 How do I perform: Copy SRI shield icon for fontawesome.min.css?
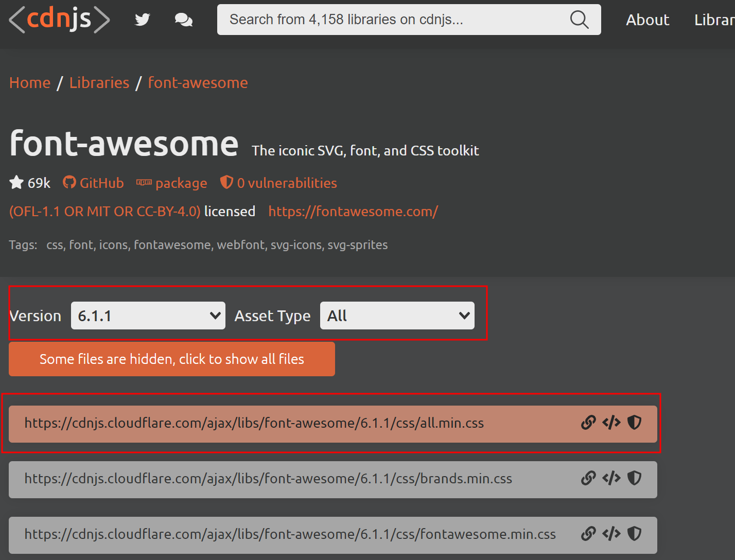[x=635, y=534]
